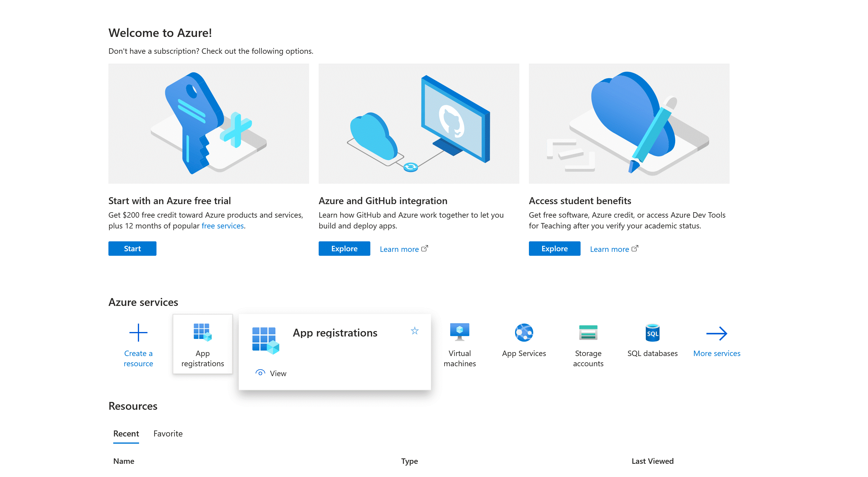Click the More services arrow icon
Screen dimensions: 868x477
pyautogui.click(x=716, y=333)
